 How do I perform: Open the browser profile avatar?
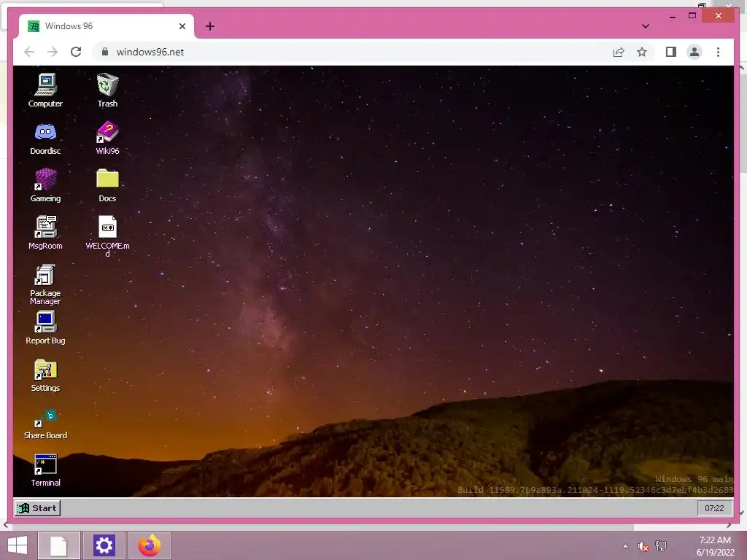694,52
